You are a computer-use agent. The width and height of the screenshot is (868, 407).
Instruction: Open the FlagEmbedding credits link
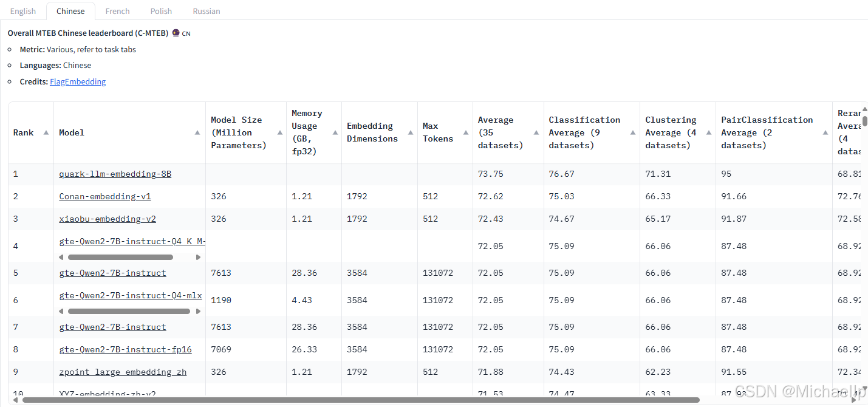click(78, 81)
